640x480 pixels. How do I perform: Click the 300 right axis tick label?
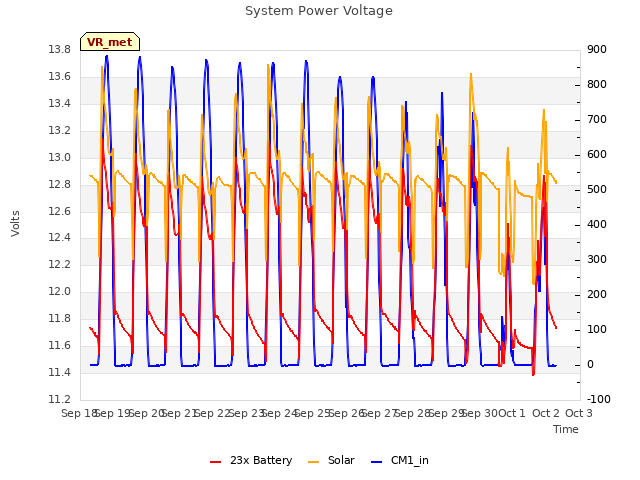[597, 260]
